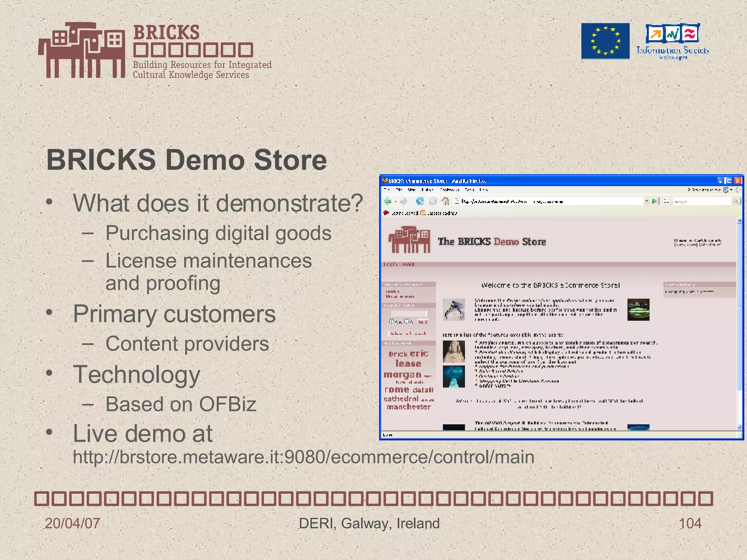Click the browser Forward arrow button
The height and width of the screenshot is (560, 747).
pos(403,201)
